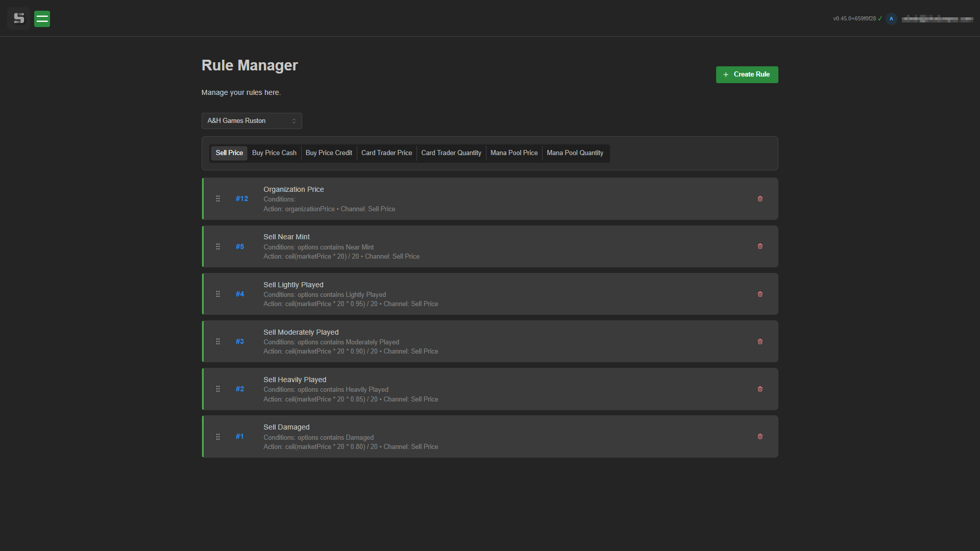Click trash icon for Sell Moderately Played
Viewport: 980px width, 551px height.
pyautogui.click(x=760, y=342)
